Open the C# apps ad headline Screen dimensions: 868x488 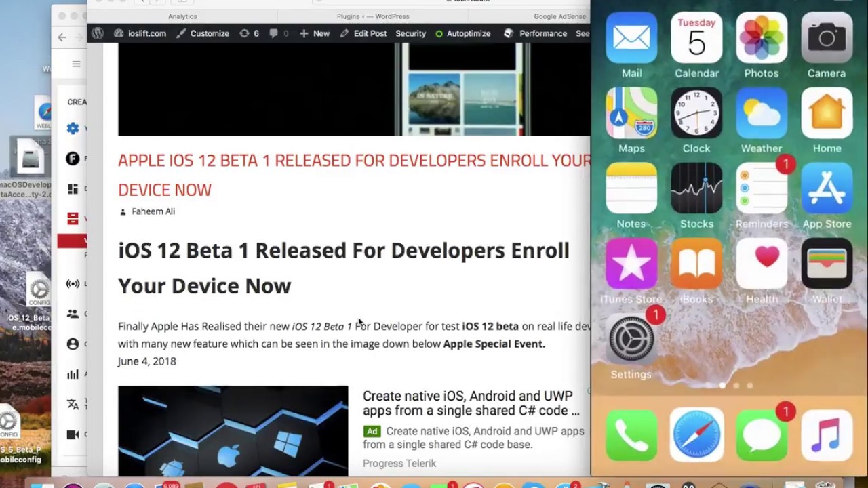[471, 403]
